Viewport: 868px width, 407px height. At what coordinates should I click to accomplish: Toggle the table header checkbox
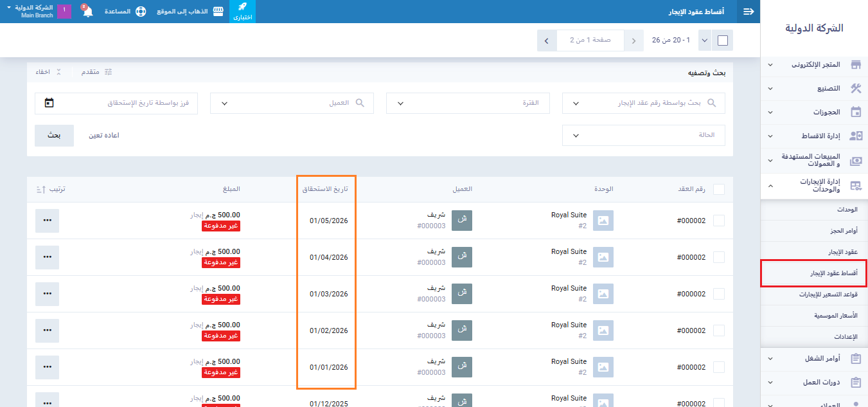pos(719,189)
